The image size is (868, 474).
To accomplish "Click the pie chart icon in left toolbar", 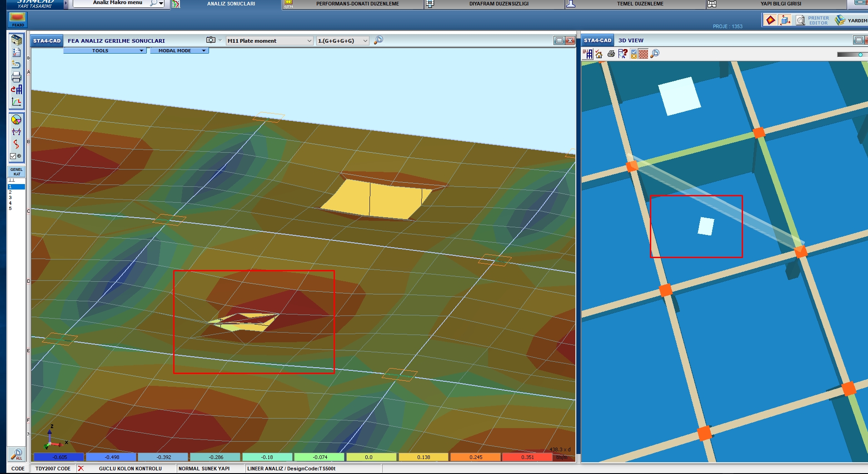I will 16,120.
